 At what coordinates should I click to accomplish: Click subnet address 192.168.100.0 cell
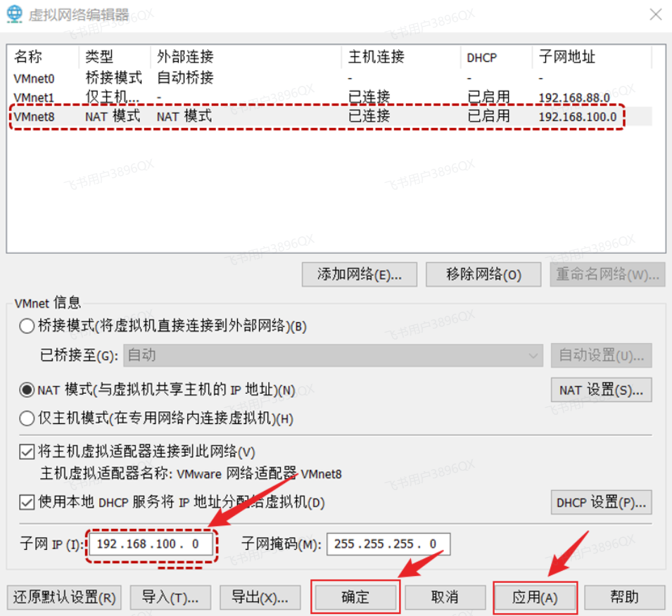[577, 117]
